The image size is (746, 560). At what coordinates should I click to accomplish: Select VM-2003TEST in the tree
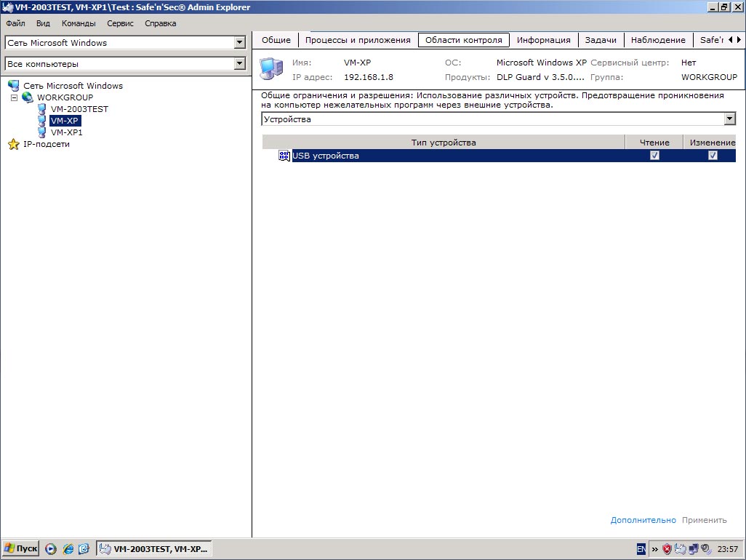click(x=79, y=109)
